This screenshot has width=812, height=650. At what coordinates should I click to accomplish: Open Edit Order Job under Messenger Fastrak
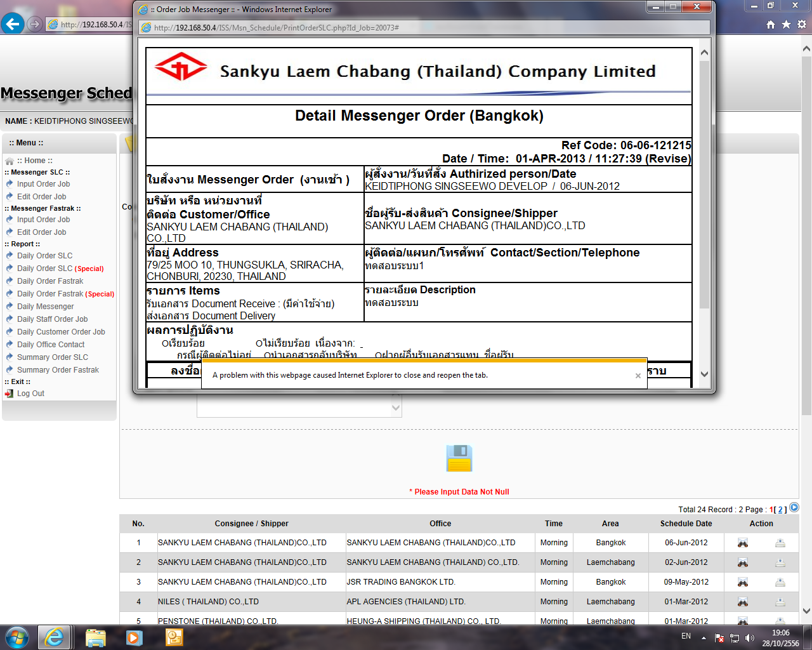click(41, 232)
